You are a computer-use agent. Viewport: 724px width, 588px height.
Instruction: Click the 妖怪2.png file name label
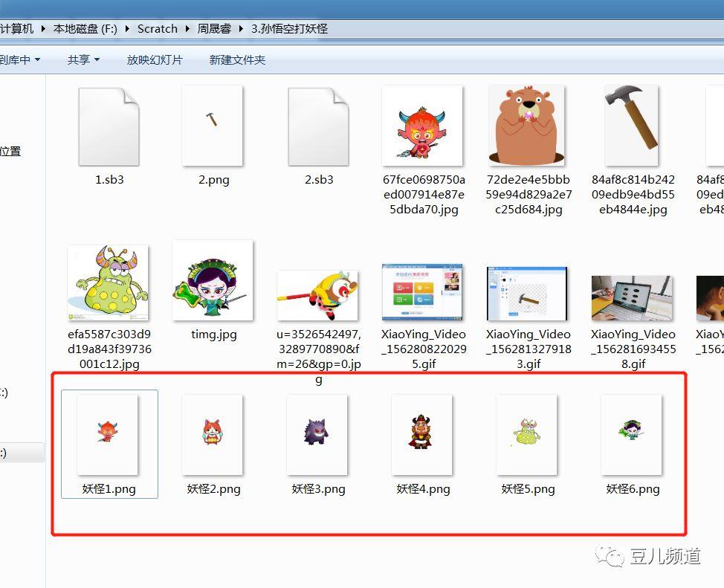[214, 488]
